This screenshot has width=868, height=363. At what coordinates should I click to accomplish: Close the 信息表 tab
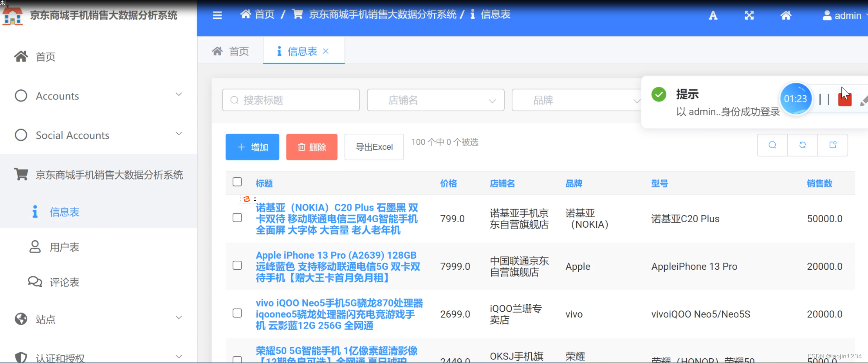point(326,51)
